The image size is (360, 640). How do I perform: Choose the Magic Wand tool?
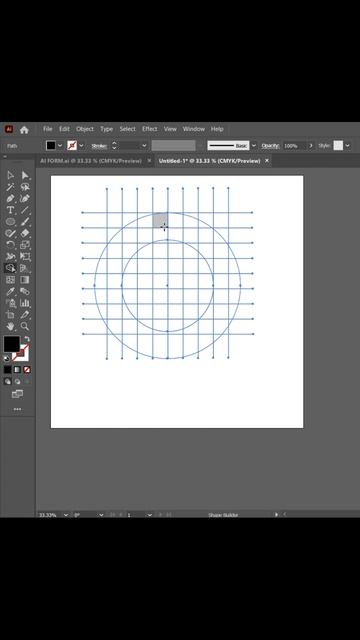coord(10,187)
